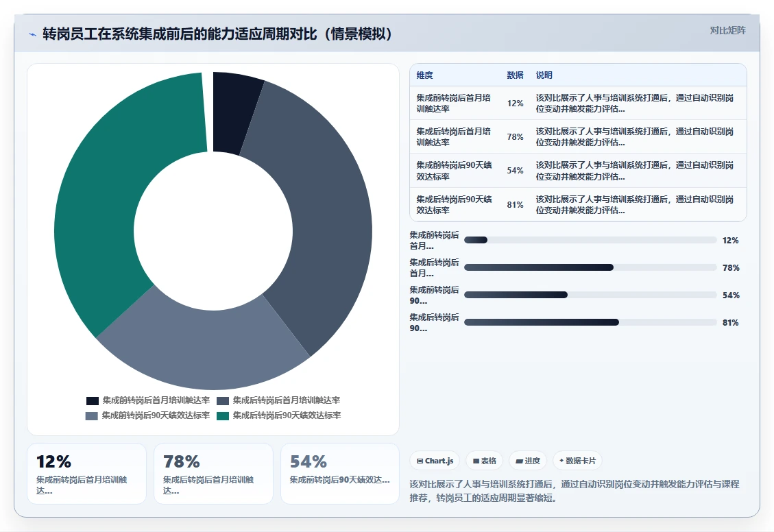Screen dimensions: 774x532
Task: Click legend text 集成后转岗后90天绩效达标率
Action: pyautogui.click(x=287, y=415)
